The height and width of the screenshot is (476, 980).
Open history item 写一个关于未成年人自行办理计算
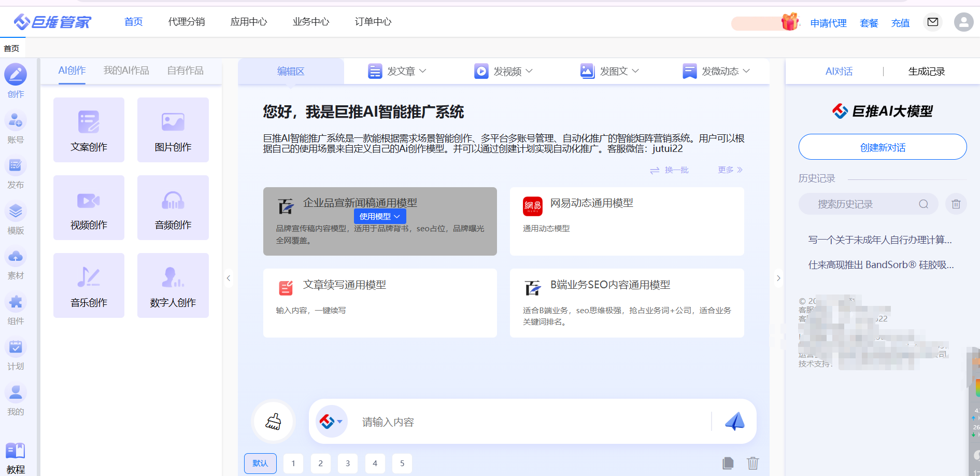[880, 240]
